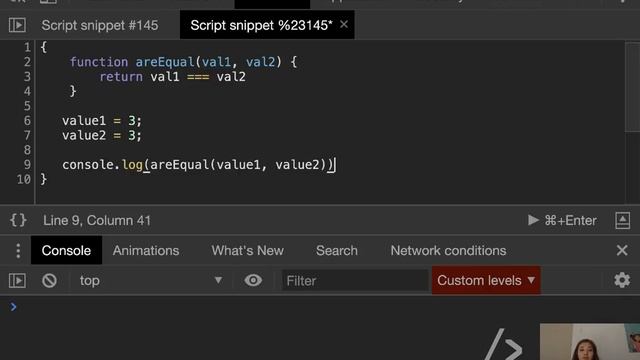Open the drawer's three-dot more menu

[18, 251]
